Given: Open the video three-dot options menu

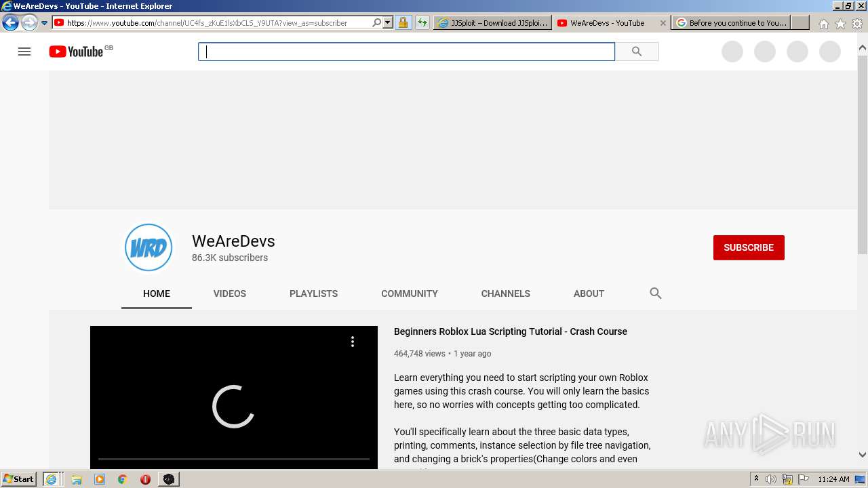Looking at the screenshot, I should coord(353,342).
